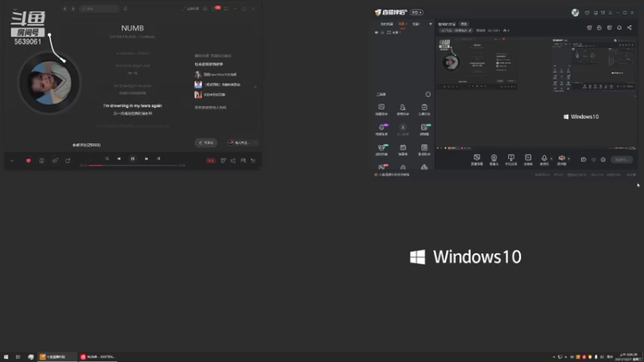Open the listen-together icon in music player
Image resolution: width=644 pixels, height=362 pixels.
point(243,160)
